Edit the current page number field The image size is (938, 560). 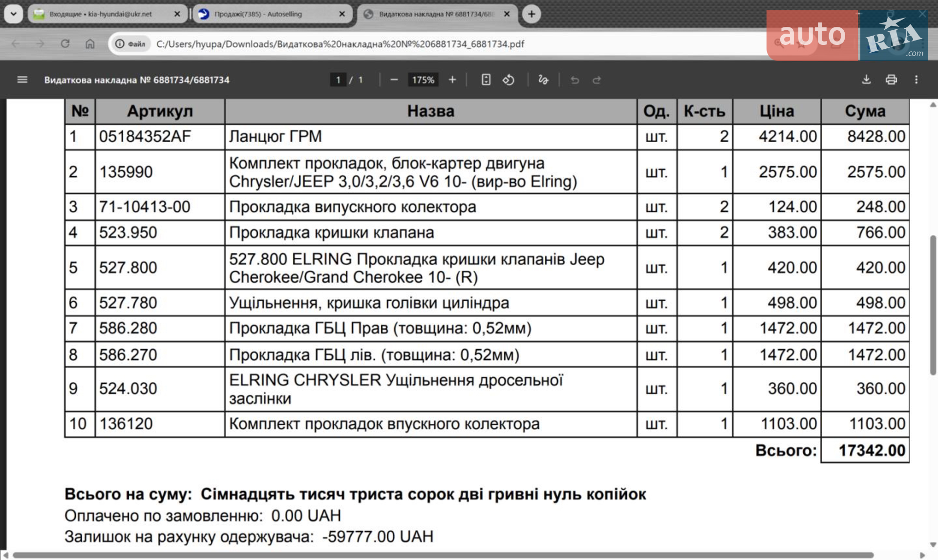[x=338, y=80]
